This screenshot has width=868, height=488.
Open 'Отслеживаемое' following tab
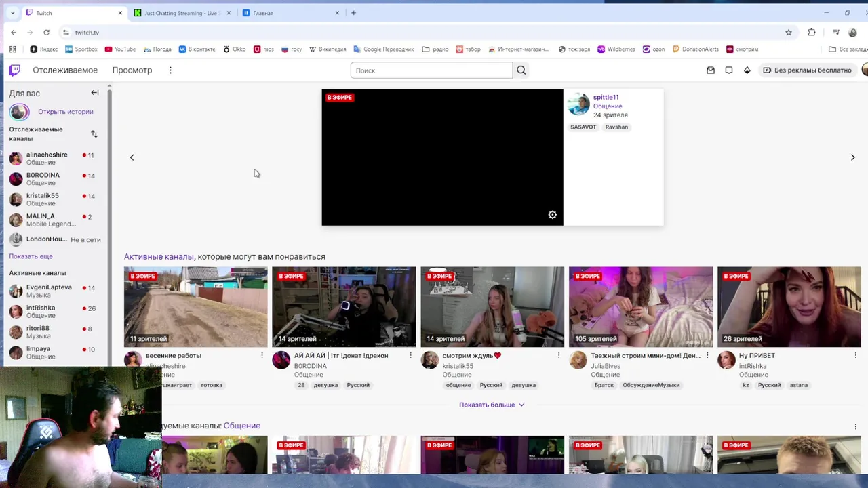pyautogui.click(x=65, y=70)
